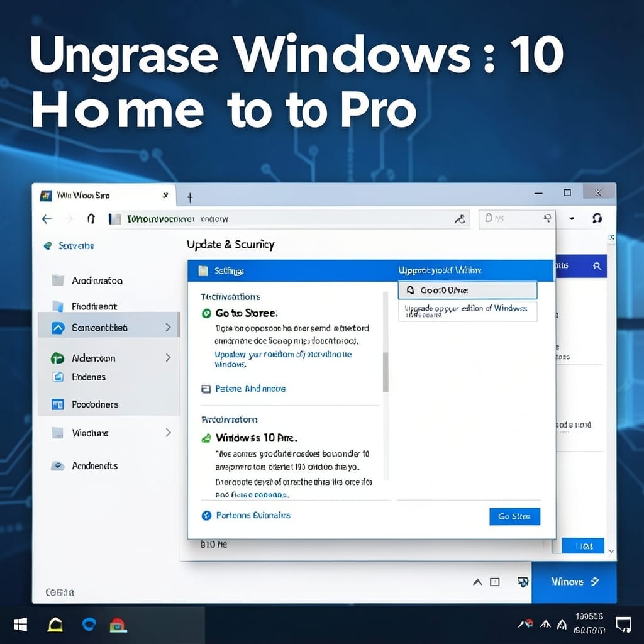Click the 'Settings' icon in blue header
Image resolution: width=644 pixels, height=644 pixels.
(203, 270)
